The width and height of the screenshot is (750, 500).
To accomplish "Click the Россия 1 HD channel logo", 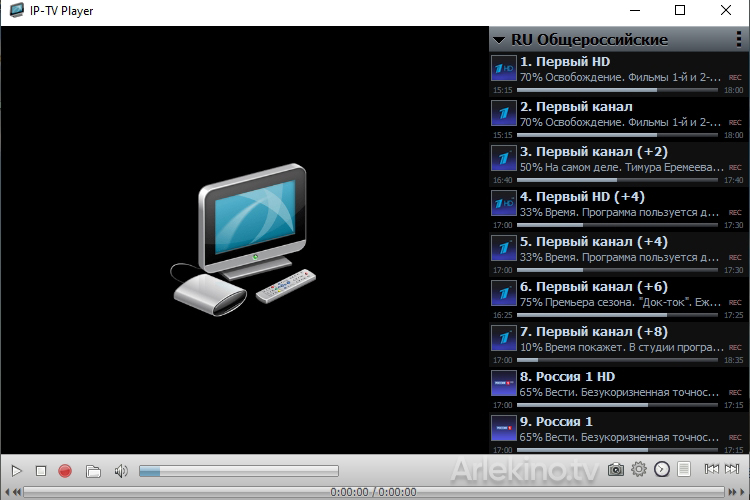I will coord(504,383).
